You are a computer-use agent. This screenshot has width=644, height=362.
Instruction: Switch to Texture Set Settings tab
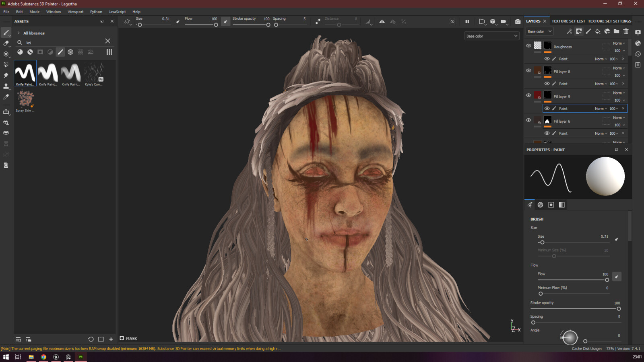609,21
